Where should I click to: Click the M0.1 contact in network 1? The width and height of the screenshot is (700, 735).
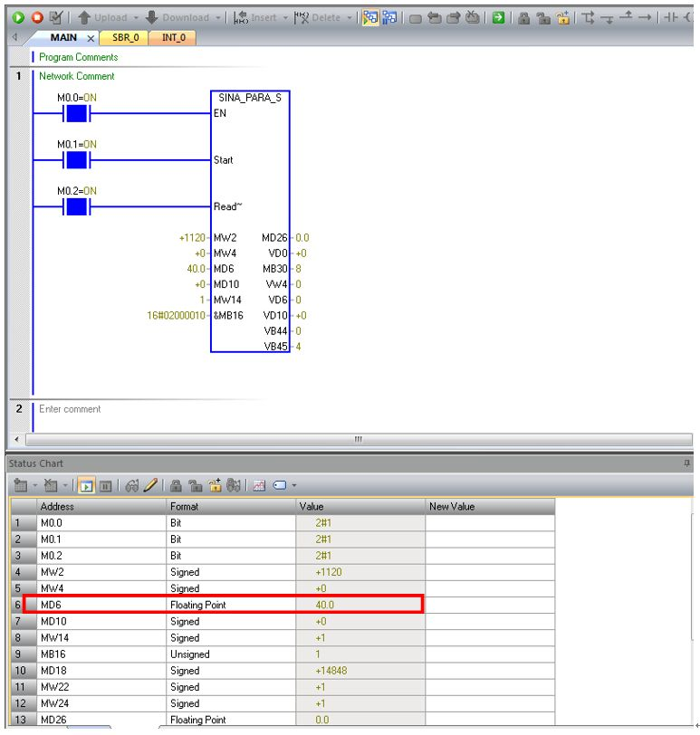coord(76,160)
